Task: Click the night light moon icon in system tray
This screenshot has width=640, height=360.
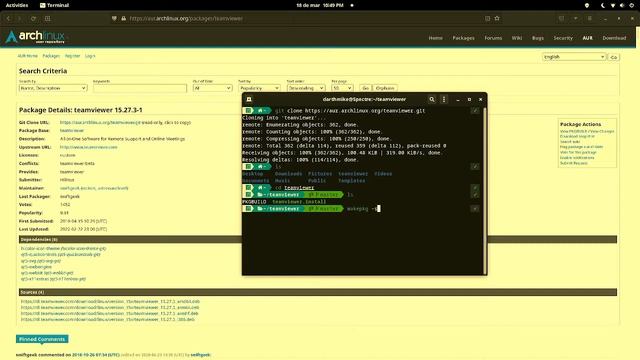Action: tap(603, 5)
